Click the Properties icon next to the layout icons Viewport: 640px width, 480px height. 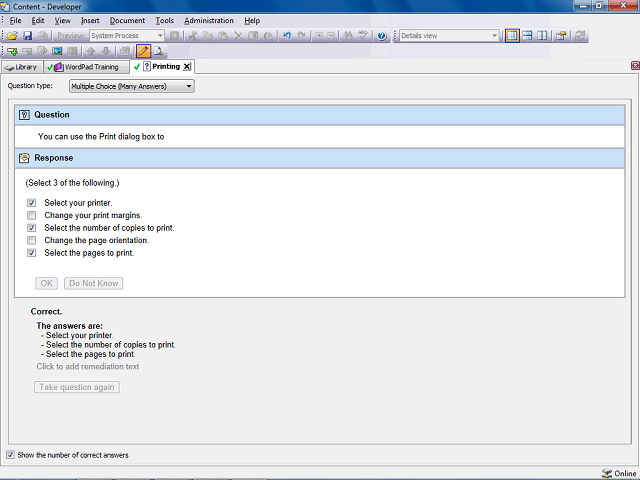coord(561,36)
